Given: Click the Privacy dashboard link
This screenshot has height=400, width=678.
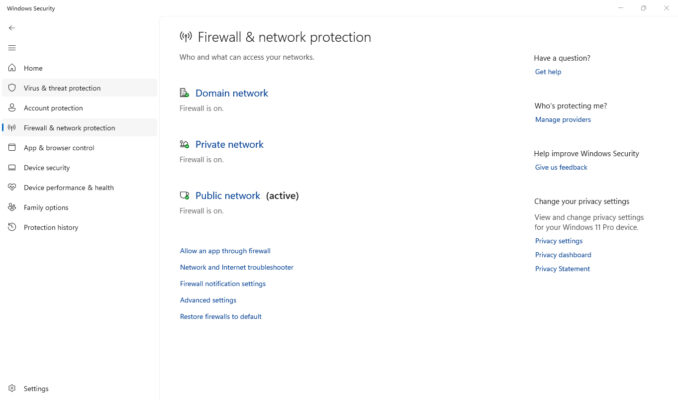Looking at the screenshot, I should tap(563, 255).
